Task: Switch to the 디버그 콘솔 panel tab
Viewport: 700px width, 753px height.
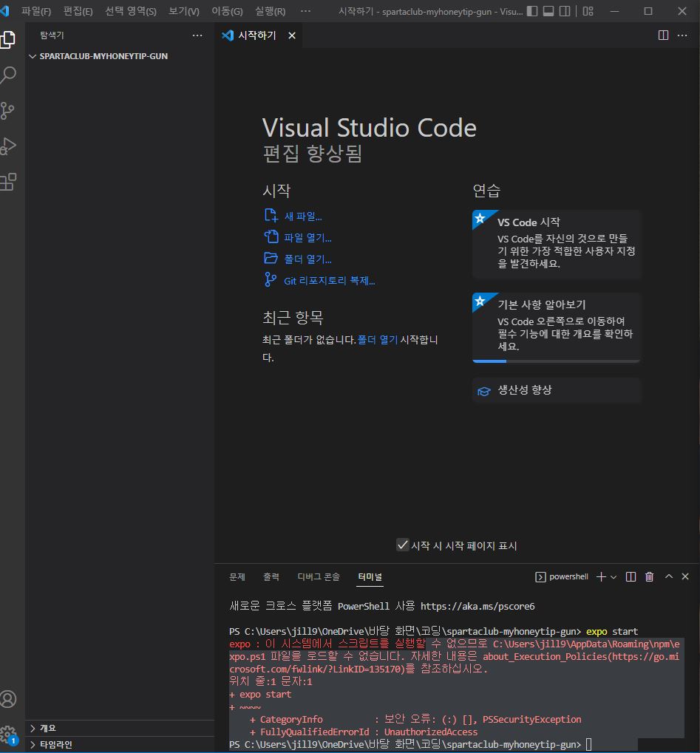Action: point(319,576)
